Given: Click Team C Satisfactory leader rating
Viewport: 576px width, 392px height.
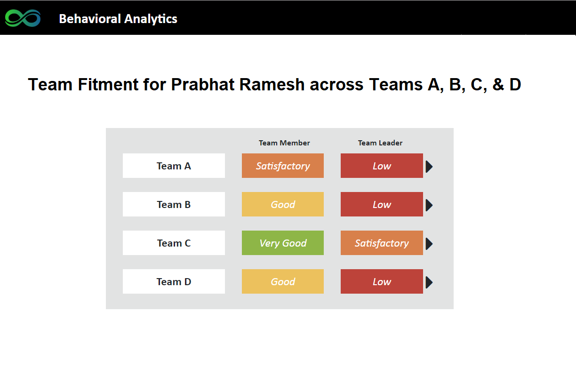Looking at the screenshot, I should point(382,243).
